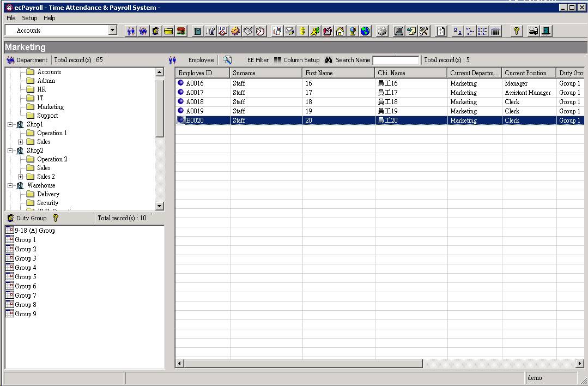
Task: Sort by Employee ID column header
Action: 203,73
